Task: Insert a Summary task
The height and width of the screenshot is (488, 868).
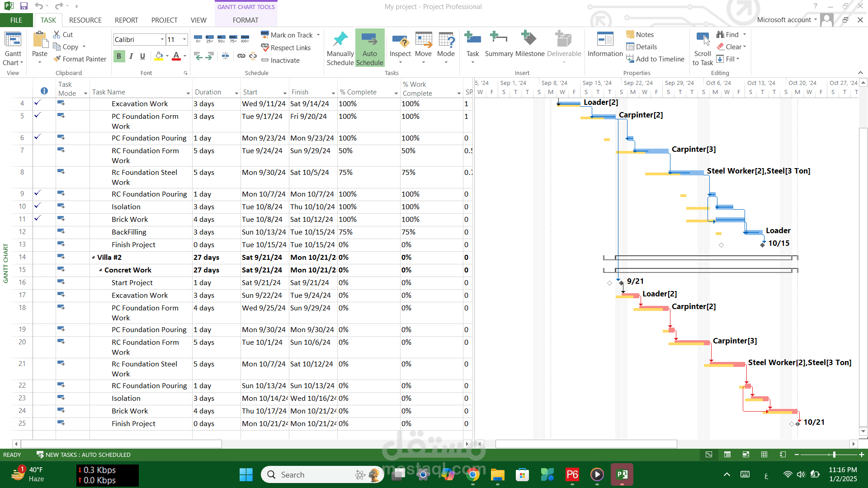Action: (499, 44)
